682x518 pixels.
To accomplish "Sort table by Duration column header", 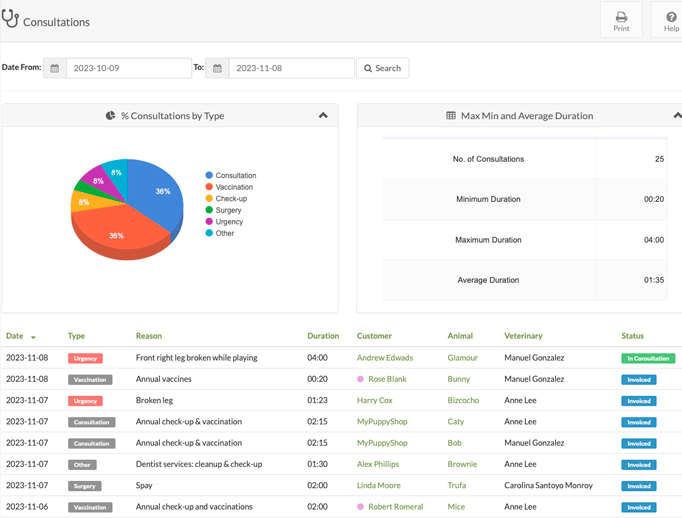I will click(x=323, y=336).
